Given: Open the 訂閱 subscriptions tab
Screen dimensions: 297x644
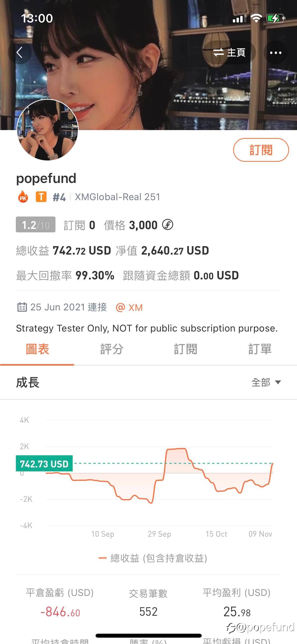Looking at the screenshot, I should pyautogui.click(x=186, y=349).
